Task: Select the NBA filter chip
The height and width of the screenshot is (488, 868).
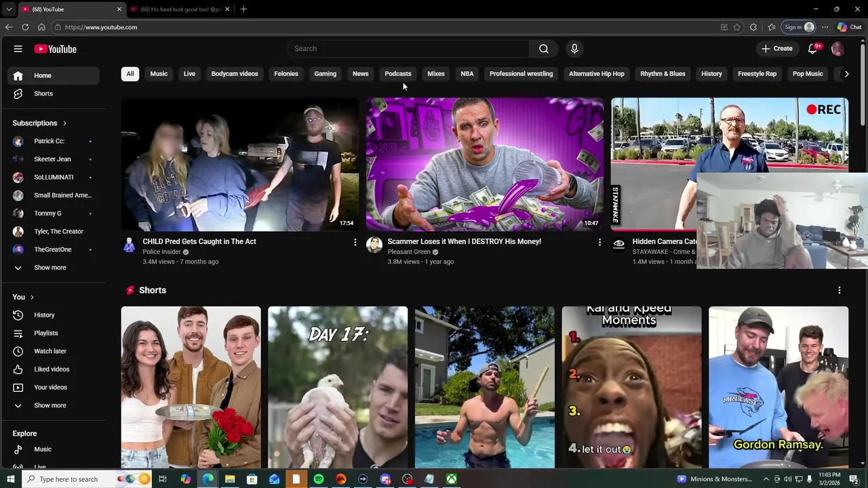Action: (x=467, y=74)
